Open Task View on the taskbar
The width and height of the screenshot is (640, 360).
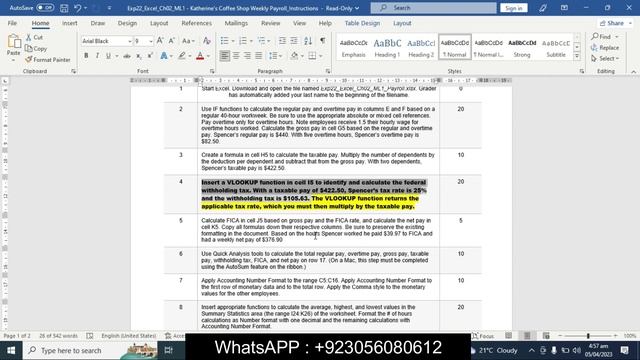(169, 351)
